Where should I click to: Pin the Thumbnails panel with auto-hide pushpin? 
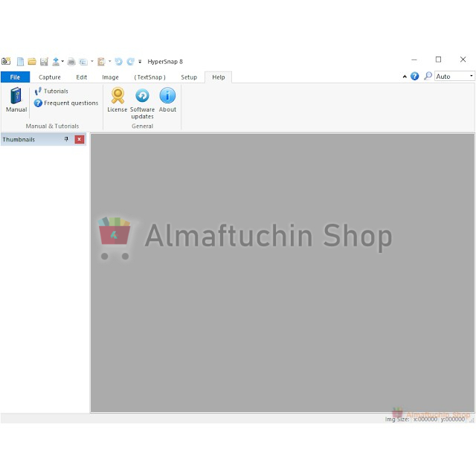click(x=66, y=139)
